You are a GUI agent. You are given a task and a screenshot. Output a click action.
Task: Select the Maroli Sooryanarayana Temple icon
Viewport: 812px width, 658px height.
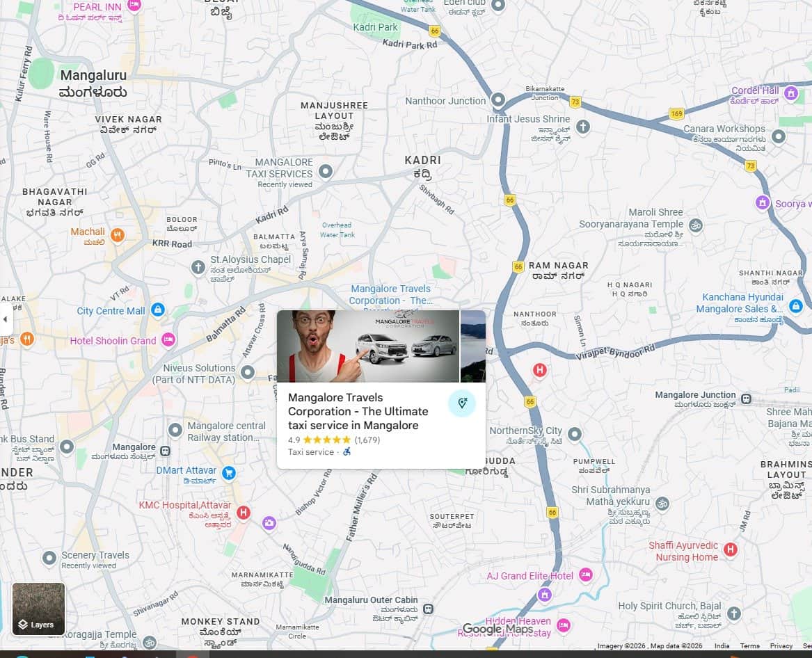tap(696, 225)
